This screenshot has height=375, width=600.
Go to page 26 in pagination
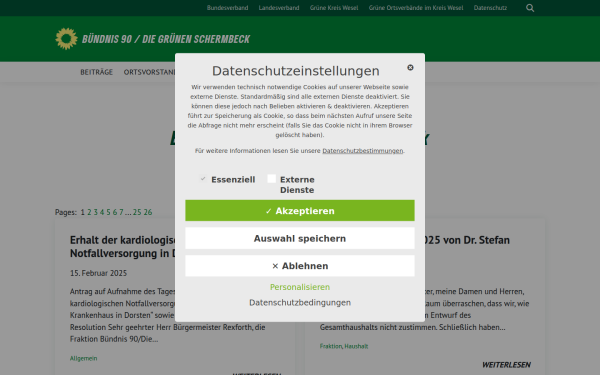point(148,212)
